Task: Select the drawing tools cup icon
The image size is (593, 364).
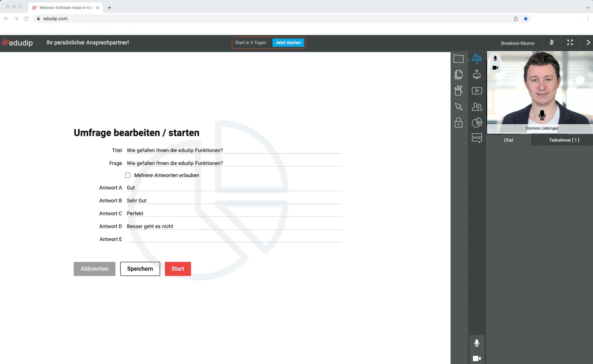Action: coord(458,91)
